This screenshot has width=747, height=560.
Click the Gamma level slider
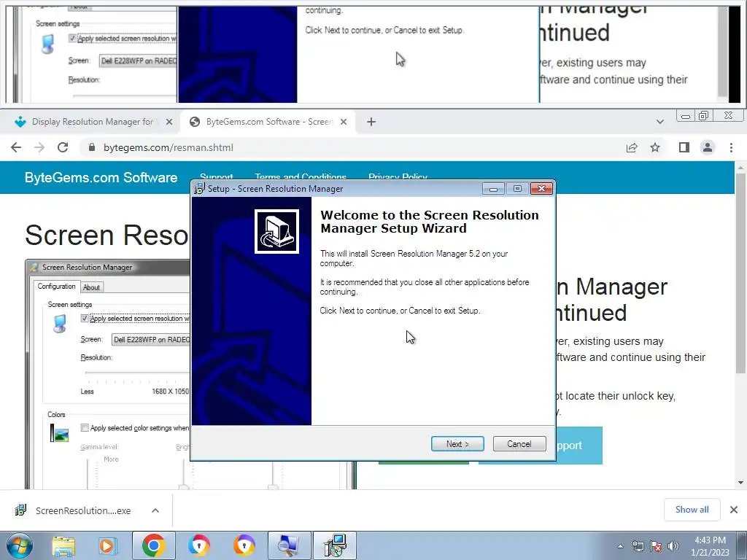88,472
